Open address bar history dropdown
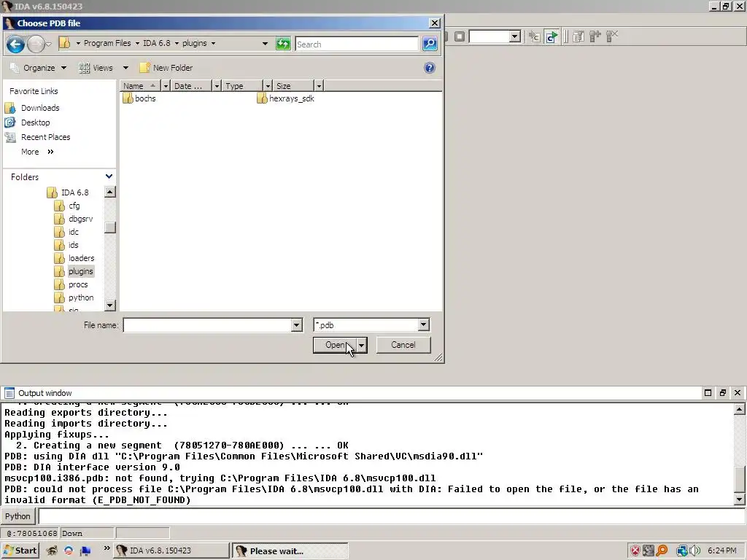747x560 pixels. pos(265,43)
